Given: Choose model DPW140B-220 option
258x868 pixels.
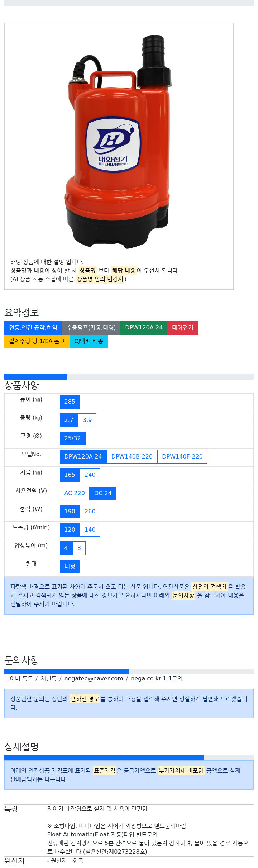Looking at the screenshot, I should point(132,457).
